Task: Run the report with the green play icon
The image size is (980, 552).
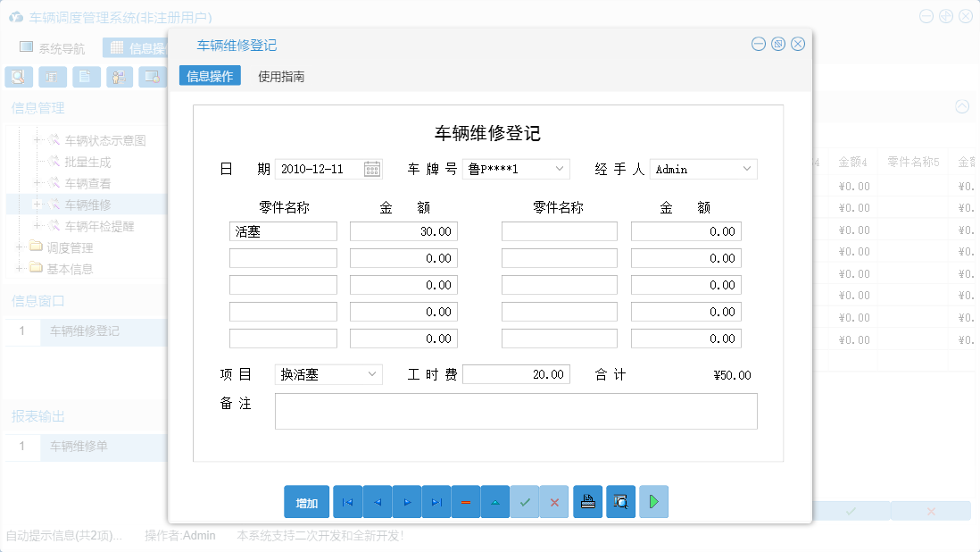Action: pos(653,501)
